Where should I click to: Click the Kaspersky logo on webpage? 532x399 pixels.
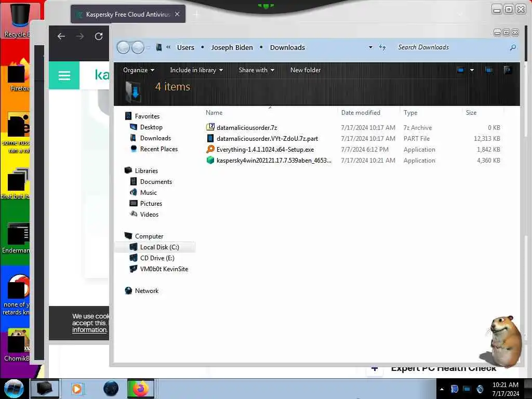[x=102, y=75]
